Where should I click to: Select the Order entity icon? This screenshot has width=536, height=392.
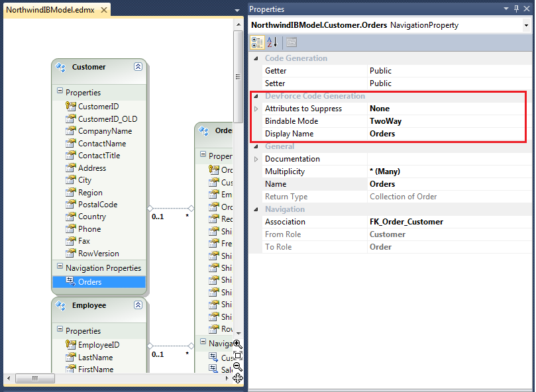(x=204, y=131)
